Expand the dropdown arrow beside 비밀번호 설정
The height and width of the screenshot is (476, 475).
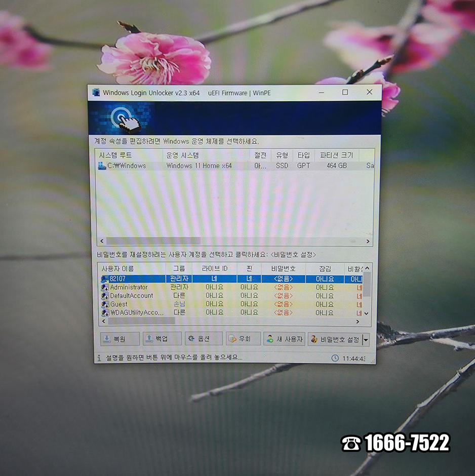tap(366, 340)
